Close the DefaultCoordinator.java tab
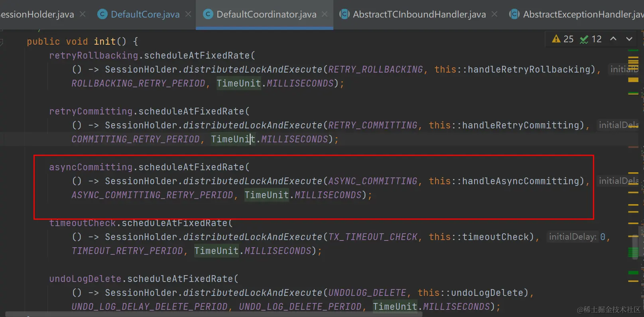 (x=325, y=14)
